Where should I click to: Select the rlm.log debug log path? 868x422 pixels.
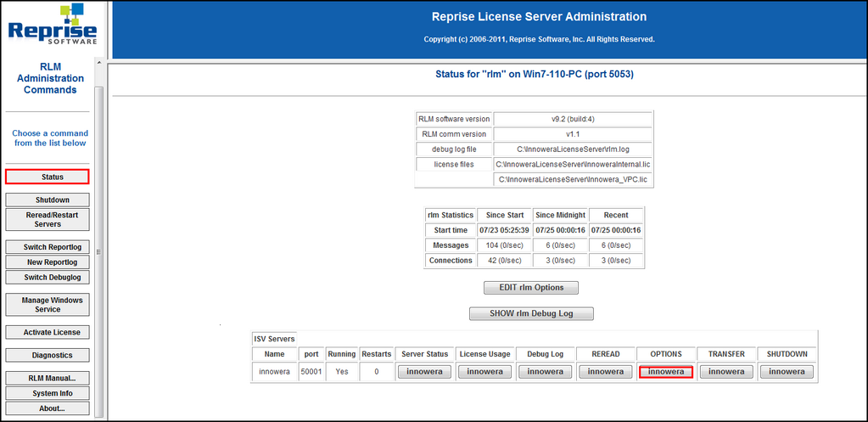point(573,149)
